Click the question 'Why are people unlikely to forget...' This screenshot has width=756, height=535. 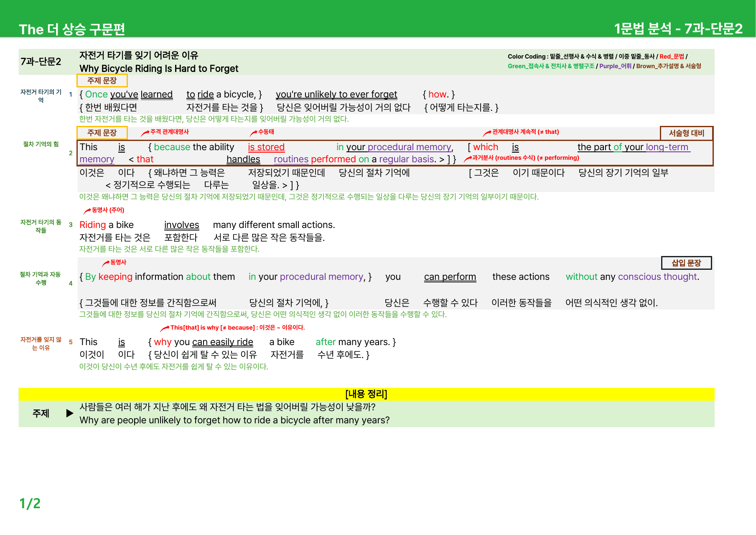click(x=234, y=420)
